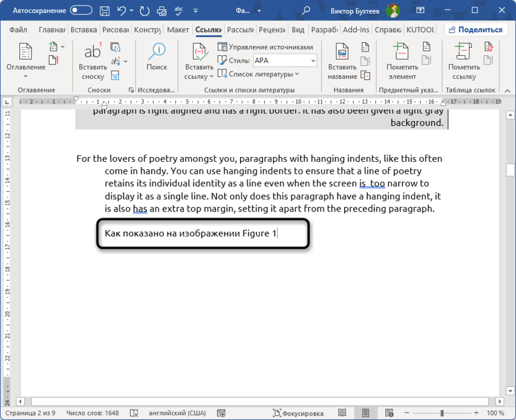This screenshot has width=516, height=420.
Task: Toggle the Автосохранение switch
Action: pyautogui.click(x=81, y=11)
